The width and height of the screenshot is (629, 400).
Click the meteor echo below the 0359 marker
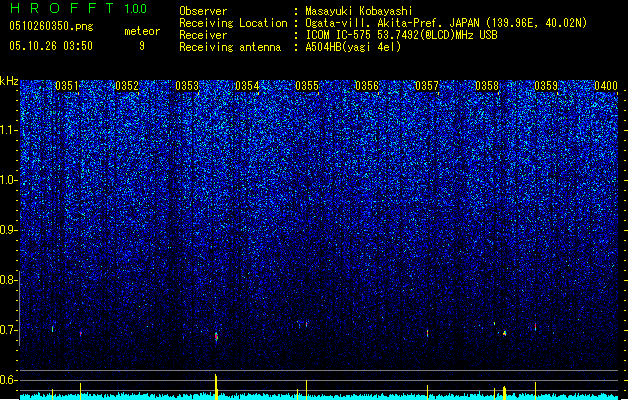coord(536,327)
